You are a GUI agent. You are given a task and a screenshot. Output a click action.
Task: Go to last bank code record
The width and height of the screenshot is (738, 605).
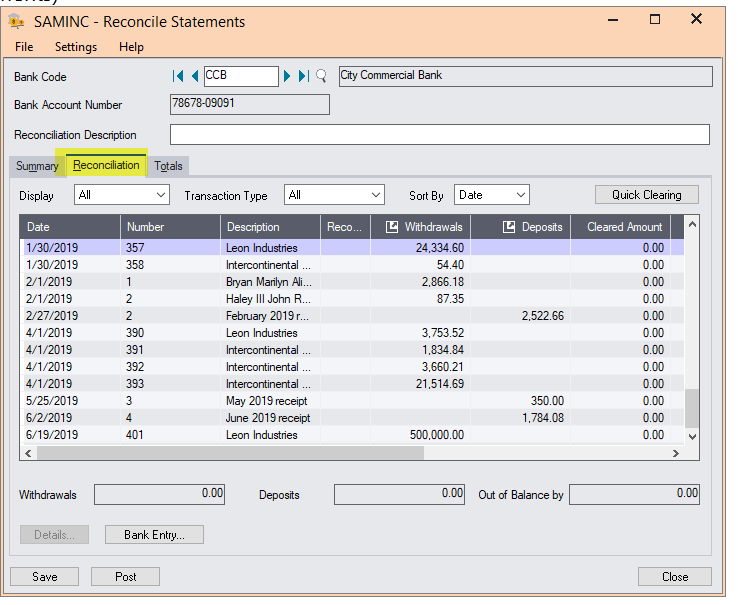coord(304,76)
